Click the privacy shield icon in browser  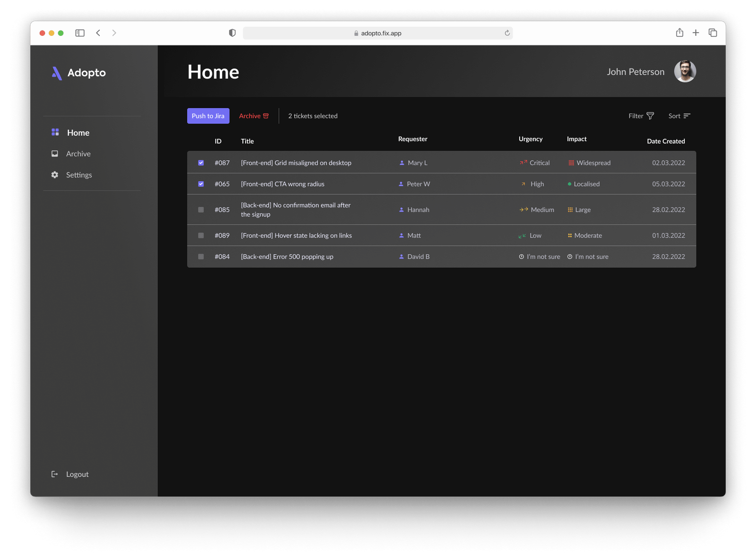232,33
